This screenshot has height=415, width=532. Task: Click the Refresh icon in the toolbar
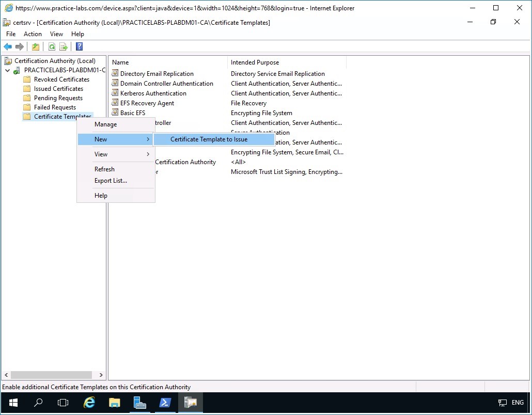point(52,46)
